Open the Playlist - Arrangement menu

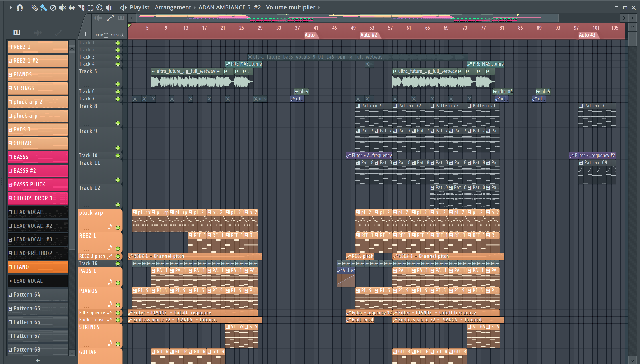[x=160, y=8]
